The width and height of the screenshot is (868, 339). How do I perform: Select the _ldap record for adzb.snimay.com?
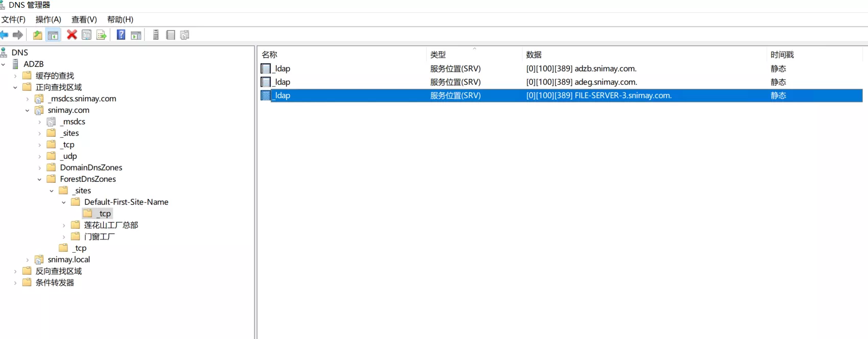[x=283, y=68]
